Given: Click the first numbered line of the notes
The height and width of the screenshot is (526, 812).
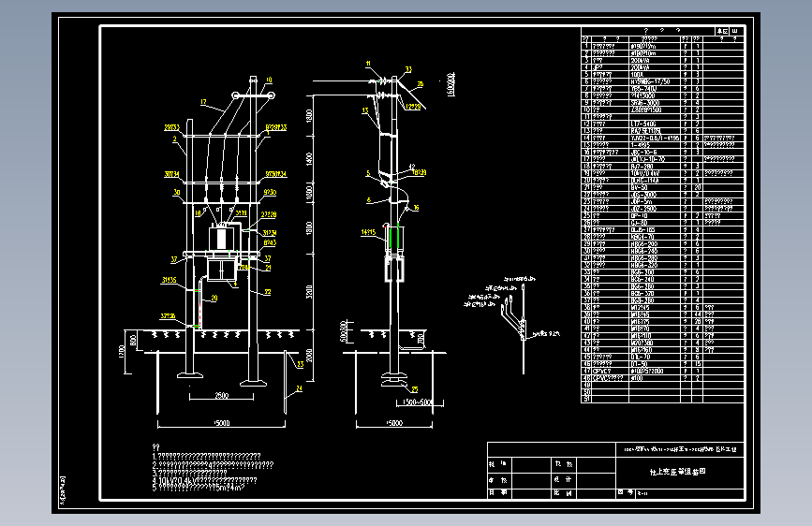Looking at the screenshot, I should (206, 456).
